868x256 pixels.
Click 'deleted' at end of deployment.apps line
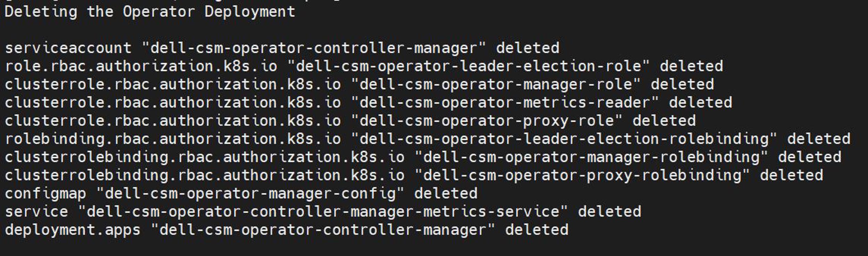[537, 230]
